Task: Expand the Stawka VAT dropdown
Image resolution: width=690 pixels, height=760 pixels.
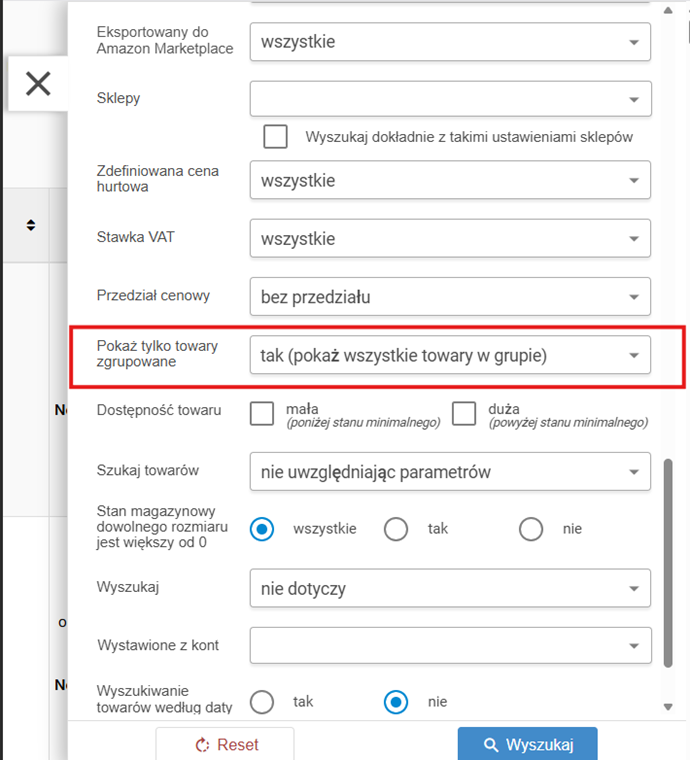Action: [x=450, y=238]
